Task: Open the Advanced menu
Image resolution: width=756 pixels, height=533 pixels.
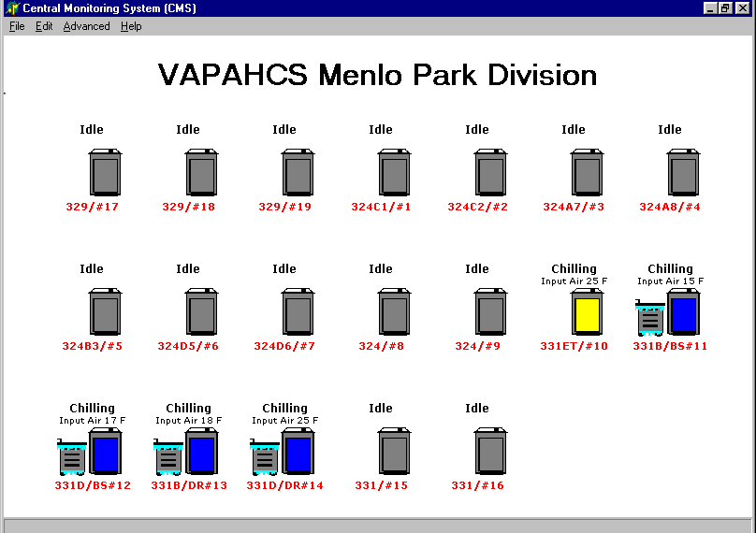Action: pos(86,26)
